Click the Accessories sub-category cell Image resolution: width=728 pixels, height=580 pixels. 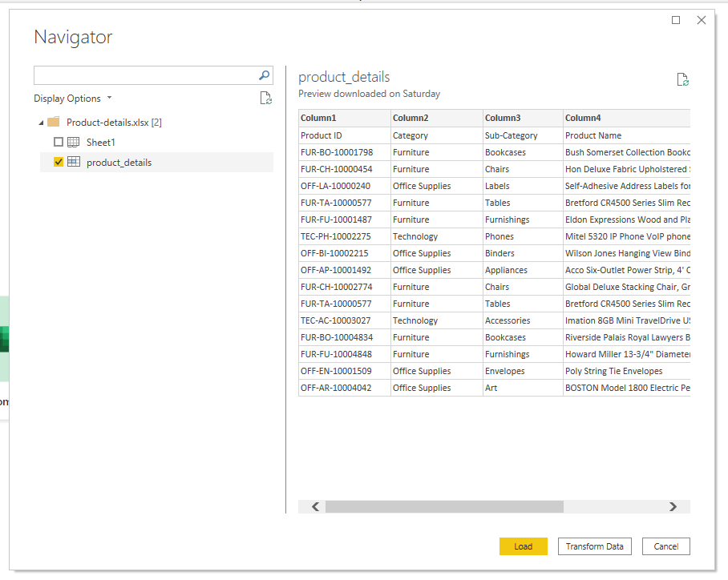coord(523,320)
